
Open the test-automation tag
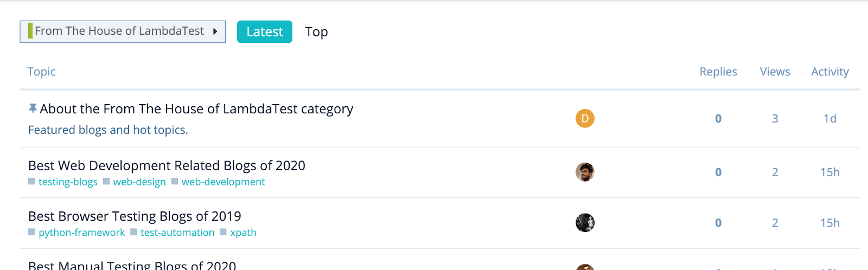click(x=177, y=233)
